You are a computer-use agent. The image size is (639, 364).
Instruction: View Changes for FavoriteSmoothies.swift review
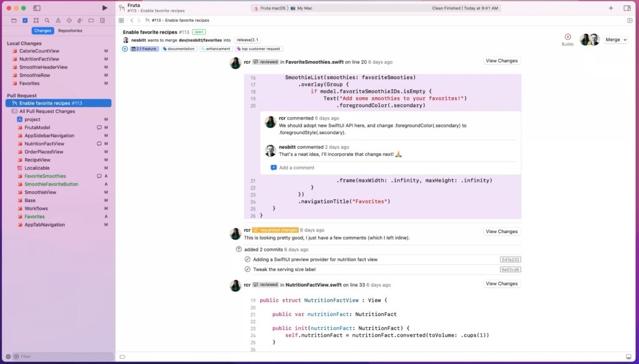502,60
